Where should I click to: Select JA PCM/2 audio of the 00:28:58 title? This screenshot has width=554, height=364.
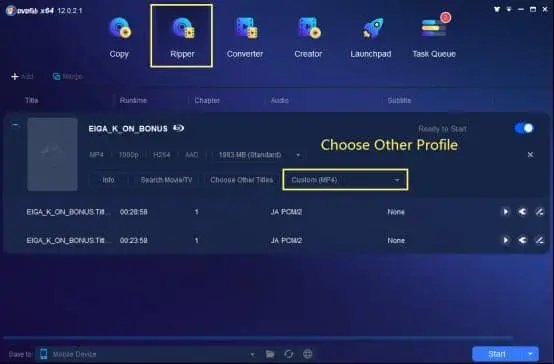point(286,212)
